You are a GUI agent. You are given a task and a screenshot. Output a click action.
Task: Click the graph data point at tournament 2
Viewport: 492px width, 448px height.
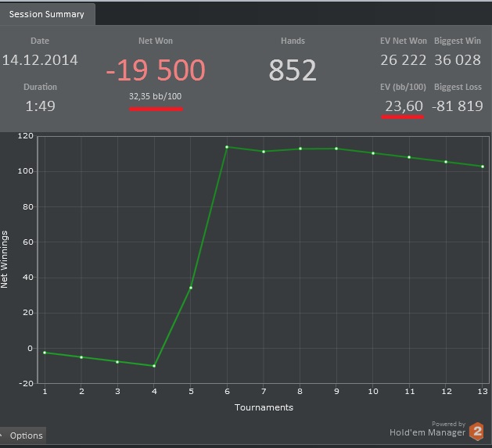(x=81, y=357)
